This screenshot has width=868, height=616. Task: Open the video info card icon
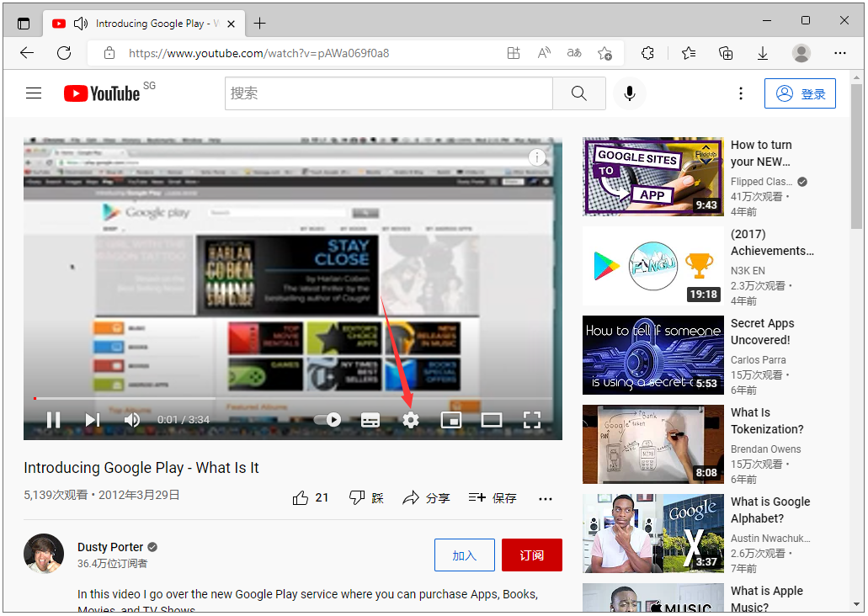tap(536, 157)
